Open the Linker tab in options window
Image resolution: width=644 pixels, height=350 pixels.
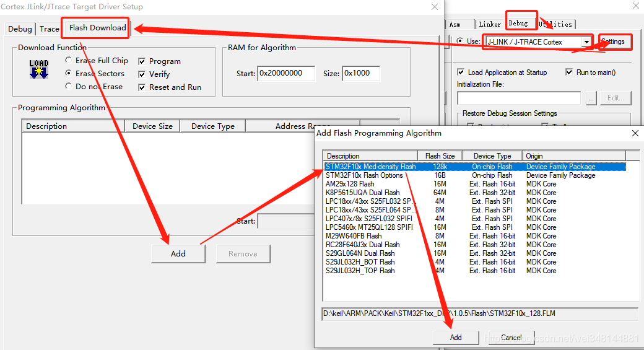(490, 24)
